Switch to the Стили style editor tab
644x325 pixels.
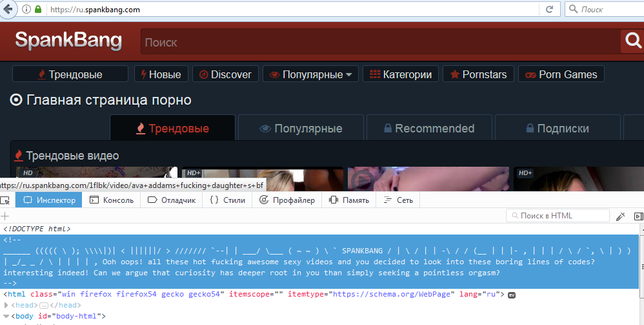tap(227, 200)
